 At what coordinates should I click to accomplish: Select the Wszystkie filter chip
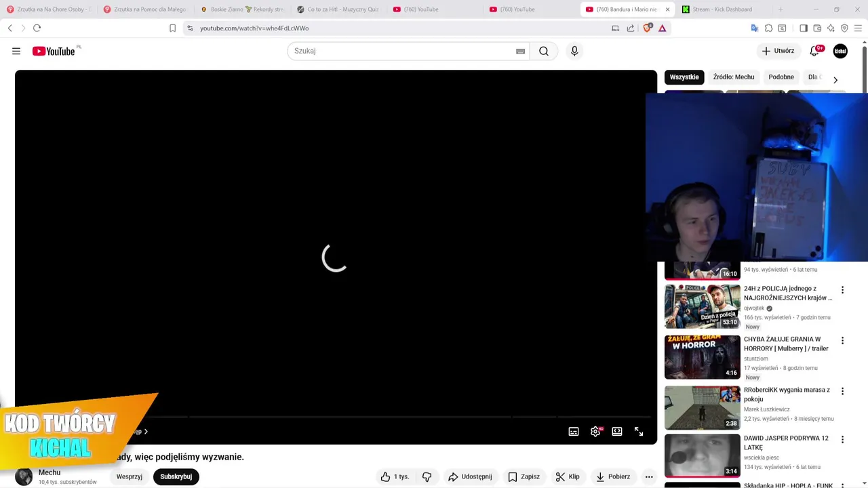pyautogui.click(x=684, y=77)
